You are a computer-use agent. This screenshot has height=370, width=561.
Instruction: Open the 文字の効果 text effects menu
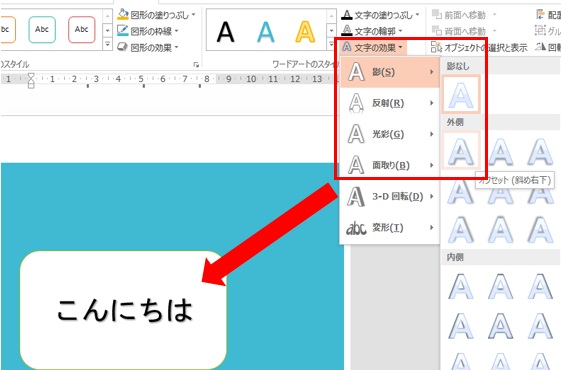[x=372, y=47]
